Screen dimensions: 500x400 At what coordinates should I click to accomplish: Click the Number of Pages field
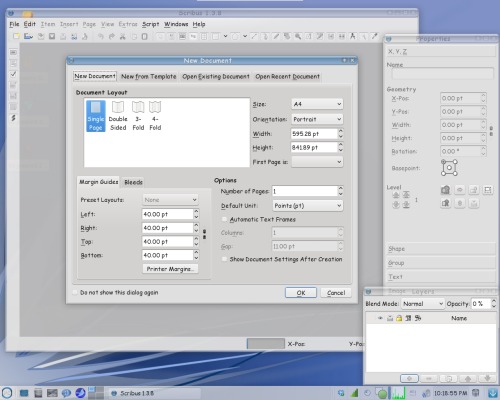pos(305,191)
